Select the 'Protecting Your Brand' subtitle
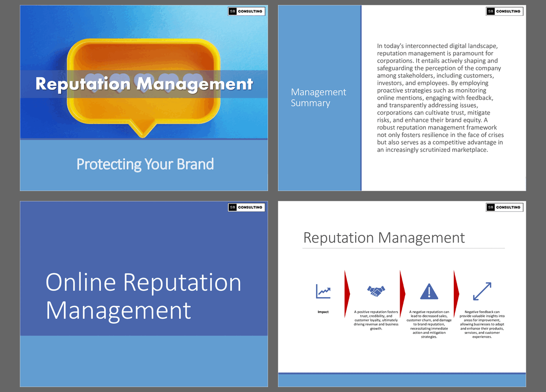The image size is (546, 392). click(x=144, y=164)
